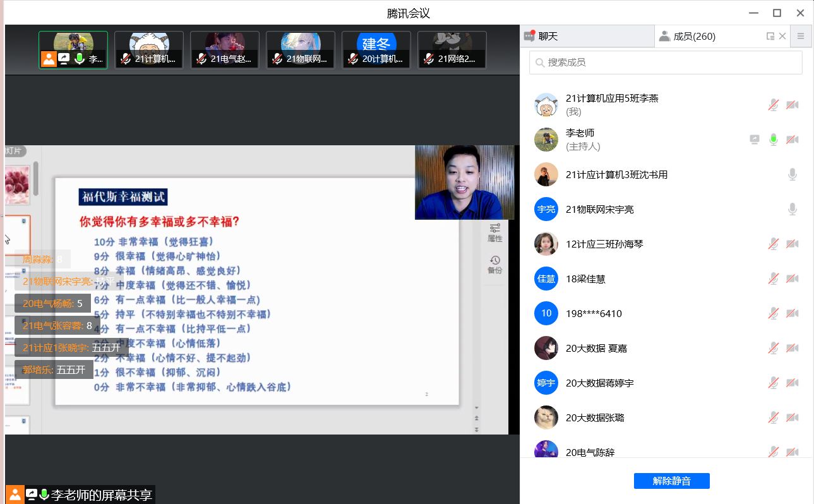Toggle microphone icon for 21计算机应用5班李燕
Viewport: 814px width, 504px height.
coord(774,105)
